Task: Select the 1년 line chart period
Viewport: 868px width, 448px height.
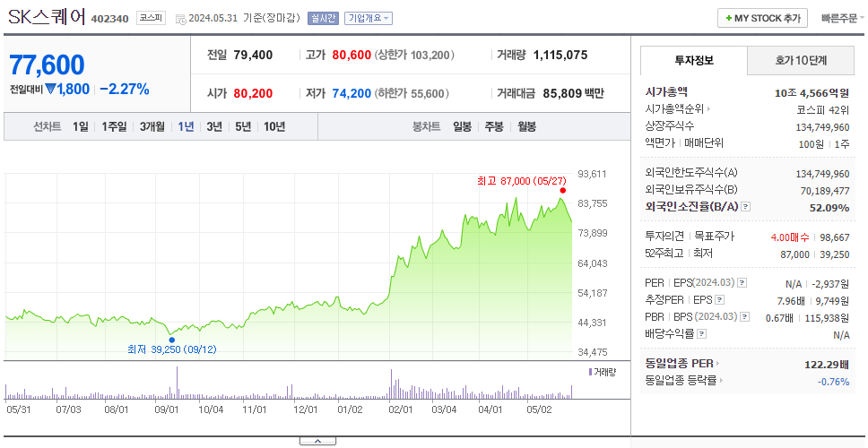Action: pyautogui.click(x=186, y=126)
